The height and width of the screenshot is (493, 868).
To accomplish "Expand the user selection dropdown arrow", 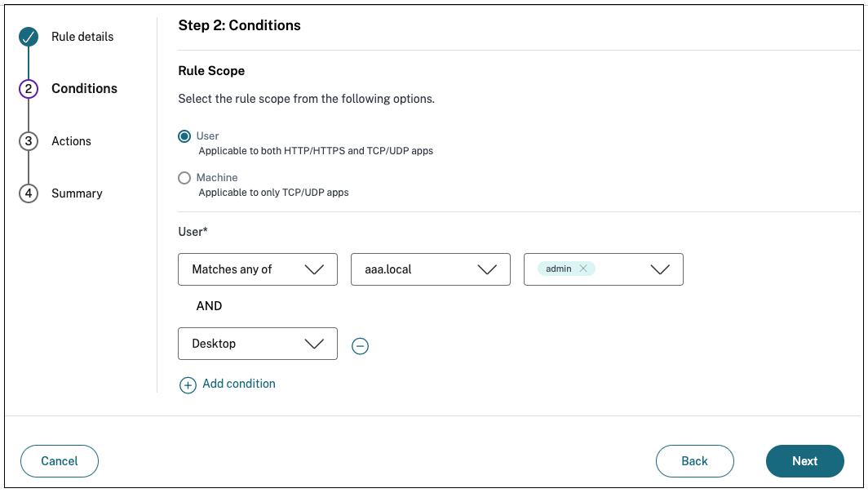I will click(660, 269).
